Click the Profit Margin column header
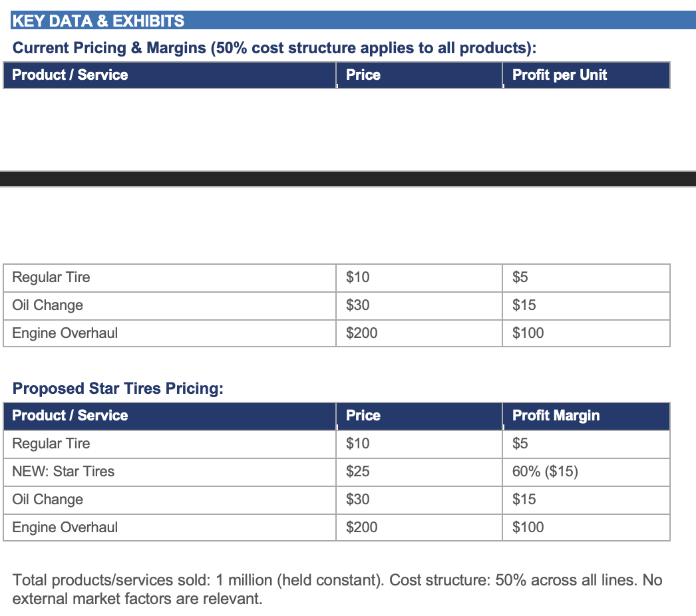This screenshot has height=616, width=696. (556, 415)
